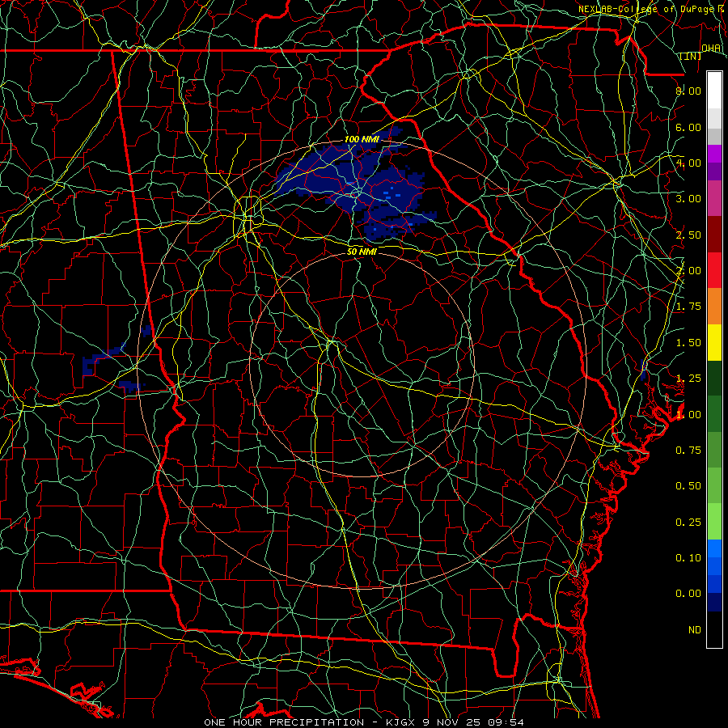
Task: Click the OHA product label
Action: tap(711, 48)
